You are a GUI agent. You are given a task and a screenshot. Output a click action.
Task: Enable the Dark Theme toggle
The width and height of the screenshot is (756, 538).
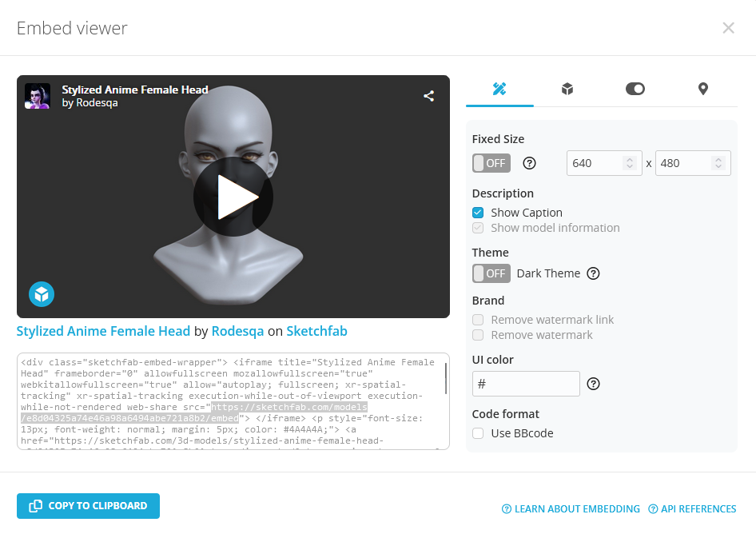pos(491,273)
